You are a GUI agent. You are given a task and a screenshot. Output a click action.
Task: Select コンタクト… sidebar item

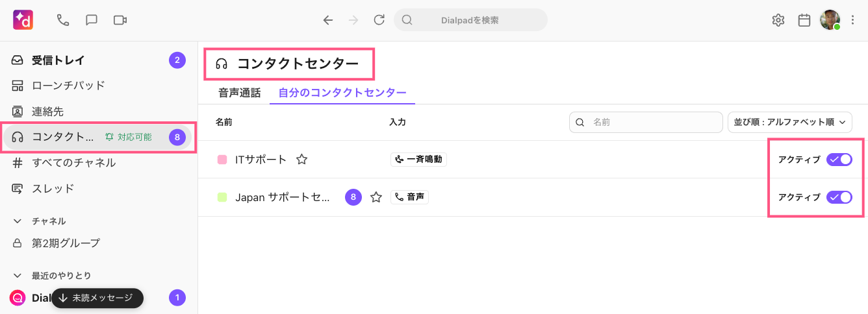tap(97, 137)
